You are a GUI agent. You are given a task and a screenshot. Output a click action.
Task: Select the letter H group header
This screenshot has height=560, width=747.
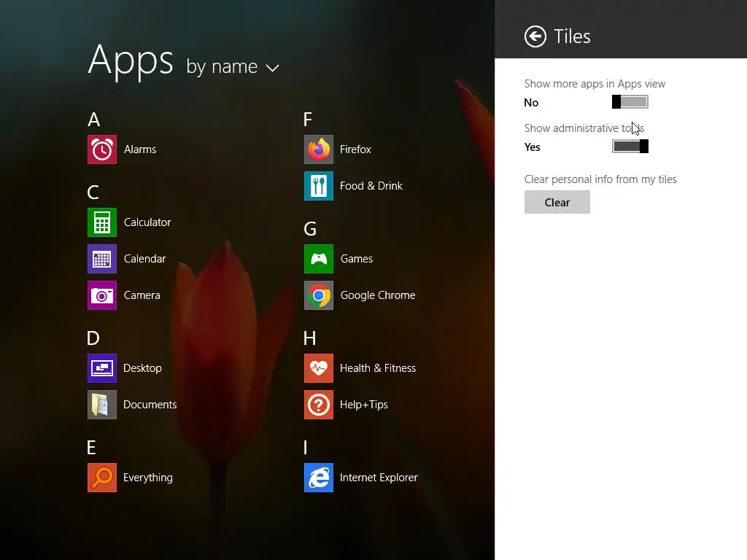[309, 338]
